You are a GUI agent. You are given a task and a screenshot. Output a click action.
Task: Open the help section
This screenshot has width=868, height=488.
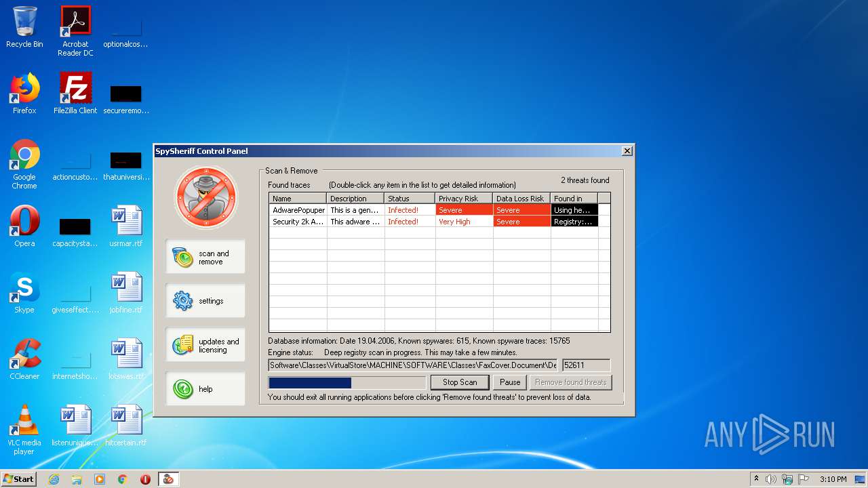coord(205,389)
